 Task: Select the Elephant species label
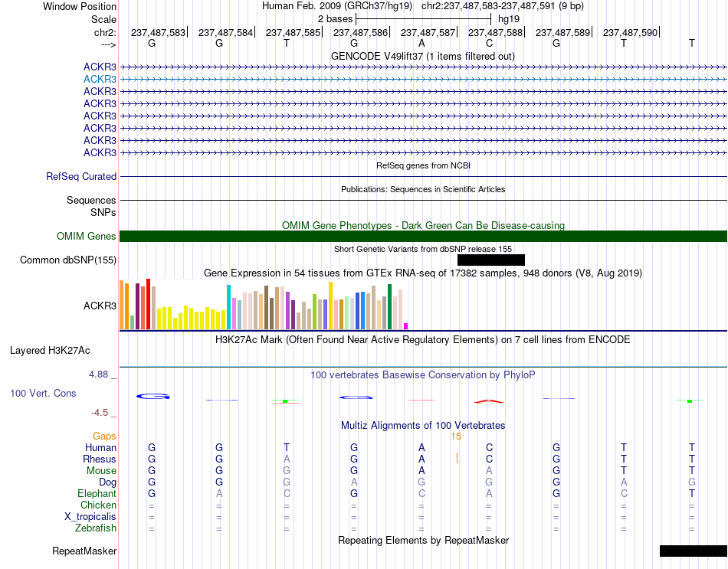(x=97, y=493)
